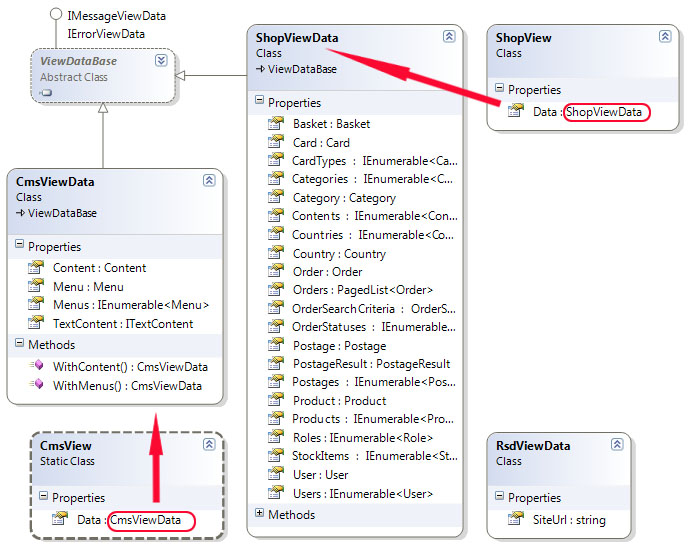The image size is (689, 550).
Task: Collapse the ShopViewData class box
Action: (449, 36)
